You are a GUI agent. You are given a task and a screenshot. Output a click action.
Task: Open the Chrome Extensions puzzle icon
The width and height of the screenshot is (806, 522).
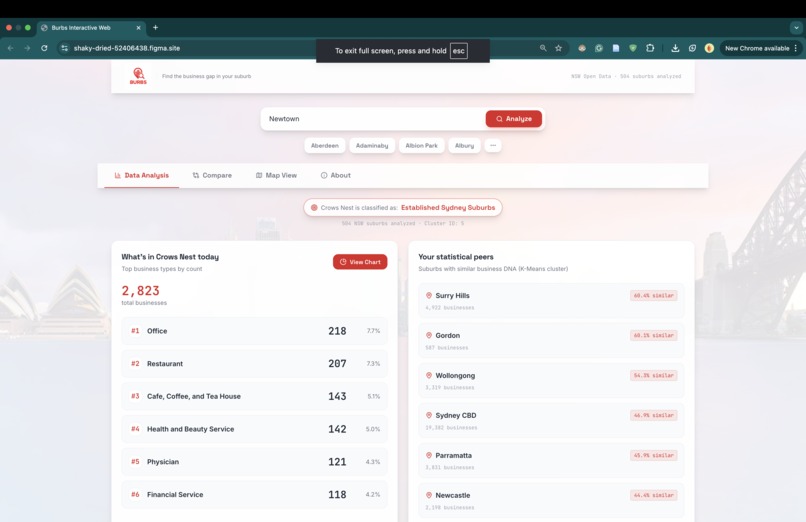point(650,48)
